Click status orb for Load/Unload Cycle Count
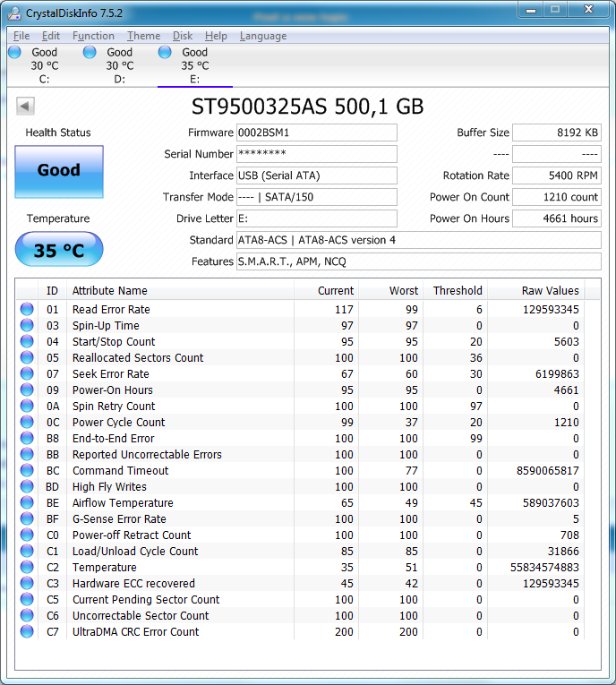Image resolution: width=616 pixels, height=685 pixels. (x=27, y=551)
